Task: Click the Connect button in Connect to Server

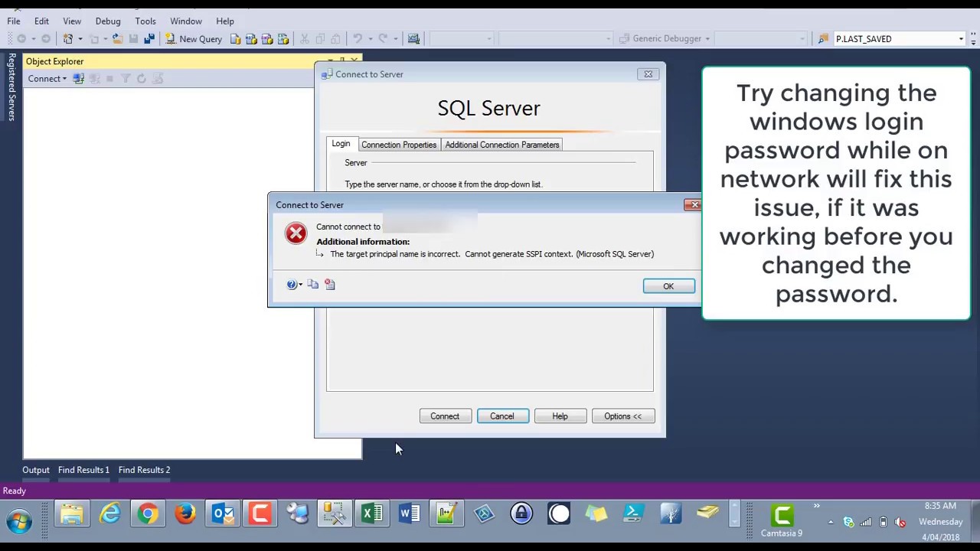Action: point(445,416)
